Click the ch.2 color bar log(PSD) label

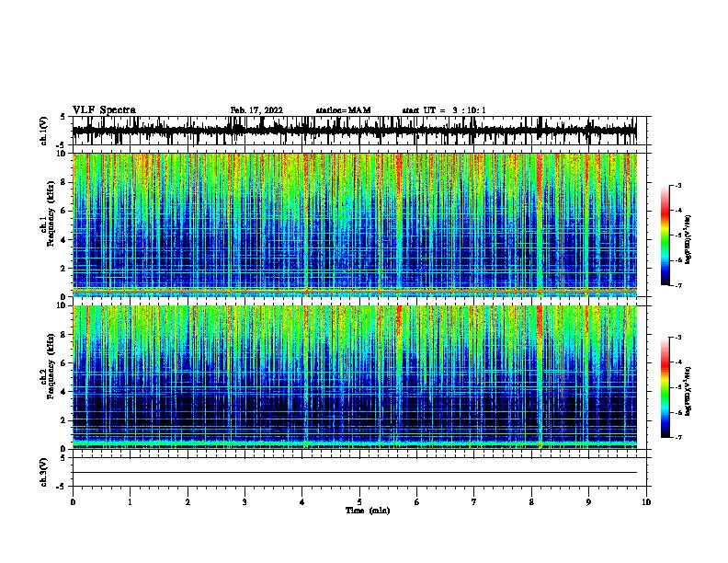pyautogui.click(x=688, y=391)
